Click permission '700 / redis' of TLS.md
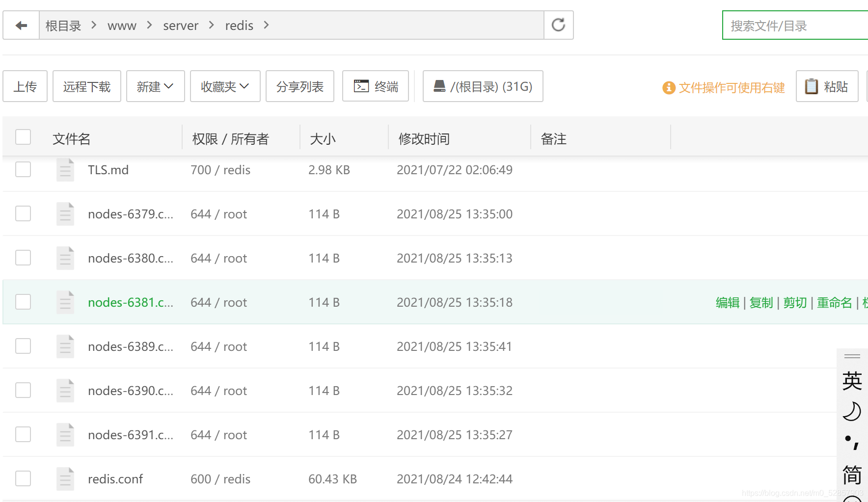The height and width of the screenshot is (502, 868). point(220,170)
